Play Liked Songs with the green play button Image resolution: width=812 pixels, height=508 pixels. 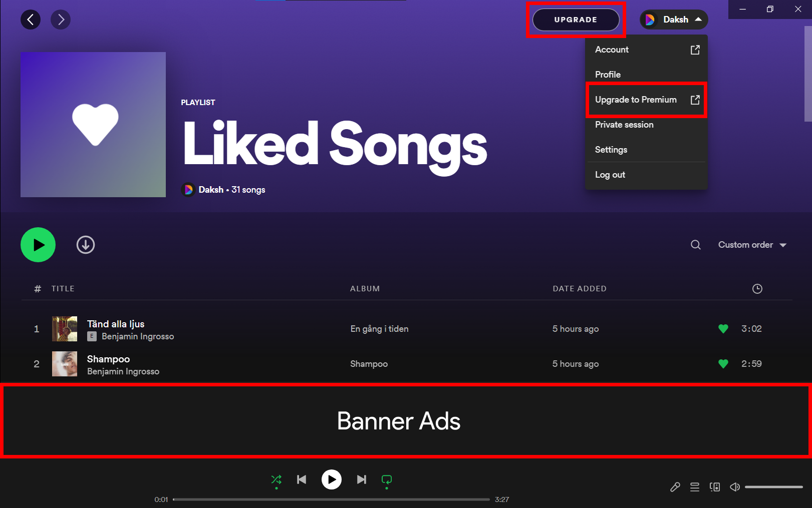(38, 245)
